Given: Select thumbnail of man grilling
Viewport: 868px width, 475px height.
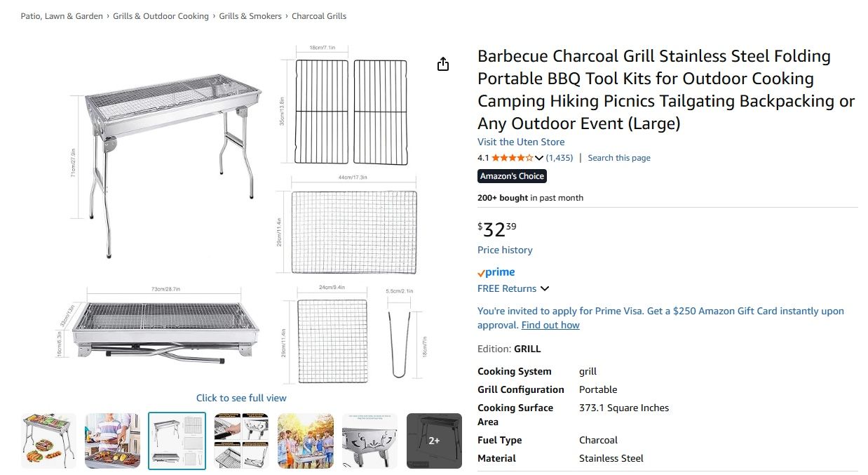Looking at the screenshot, I should (113, 441).
